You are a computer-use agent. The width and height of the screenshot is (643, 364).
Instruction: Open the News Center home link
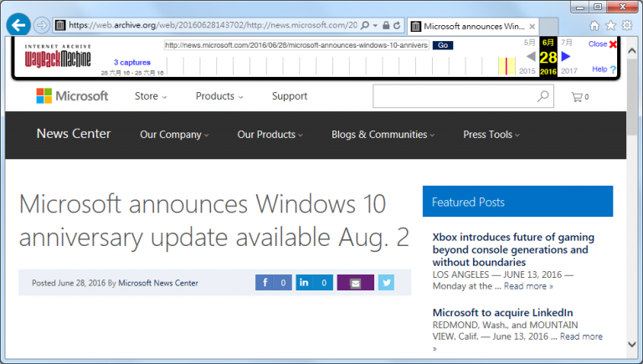point(74,134)
